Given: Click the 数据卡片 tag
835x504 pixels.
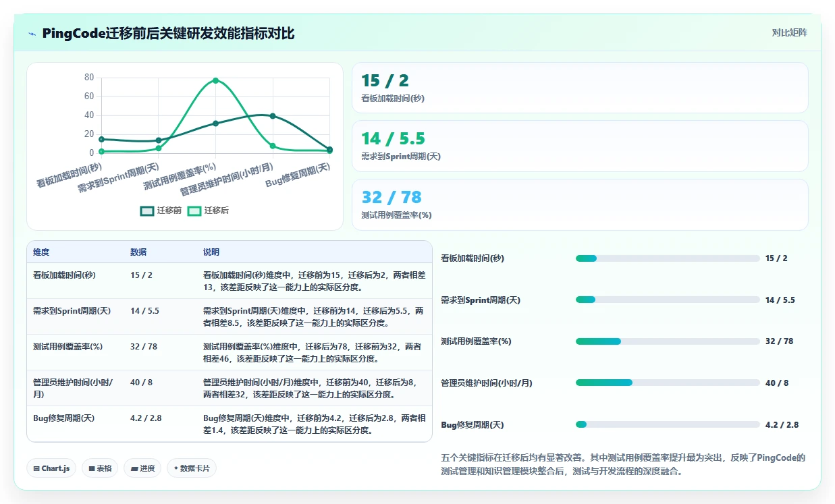Looking at the screenshot, I should click(x=192, y=468).
